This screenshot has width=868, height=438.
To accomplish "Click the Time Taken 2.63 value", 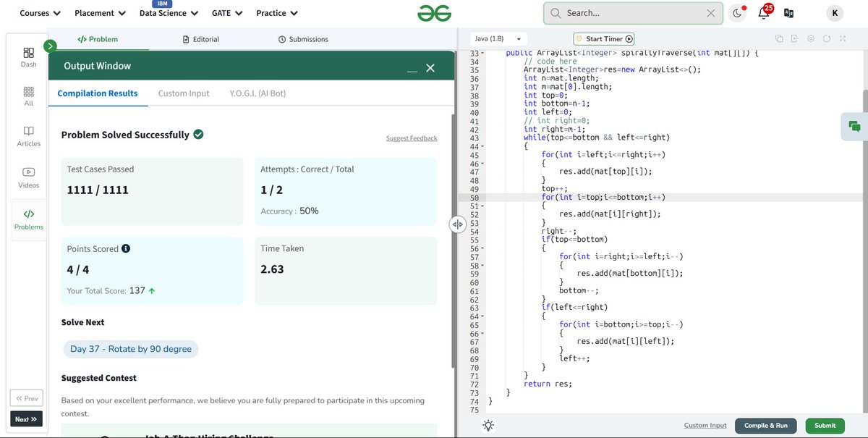I will [272, 269].
